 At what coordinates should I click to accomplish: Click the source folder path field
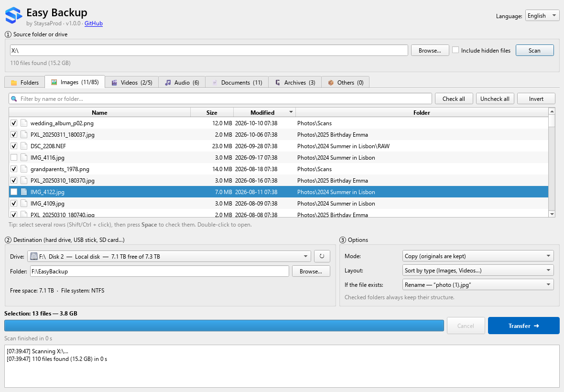click(x=209, y=50)
